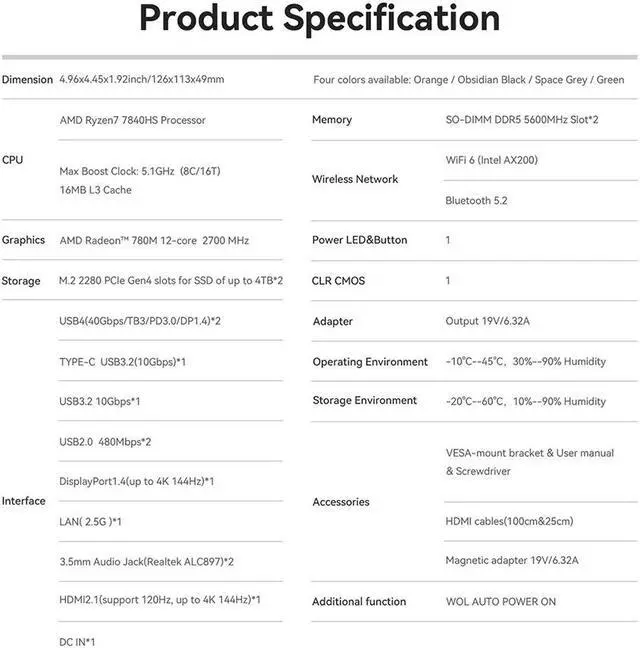Click the CPU row label
Screen dimensions: 640x648
pos(12,160)
